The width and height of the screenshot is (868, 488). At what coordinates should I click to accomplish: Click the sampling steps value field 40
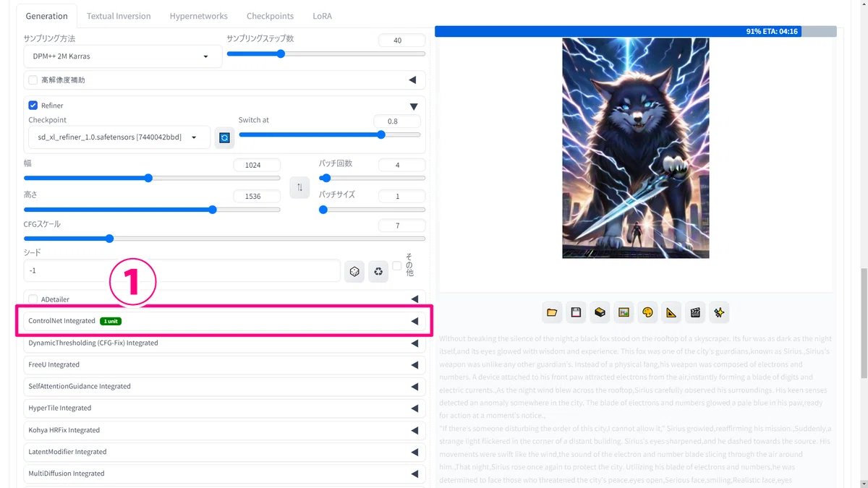coord(401,40)
